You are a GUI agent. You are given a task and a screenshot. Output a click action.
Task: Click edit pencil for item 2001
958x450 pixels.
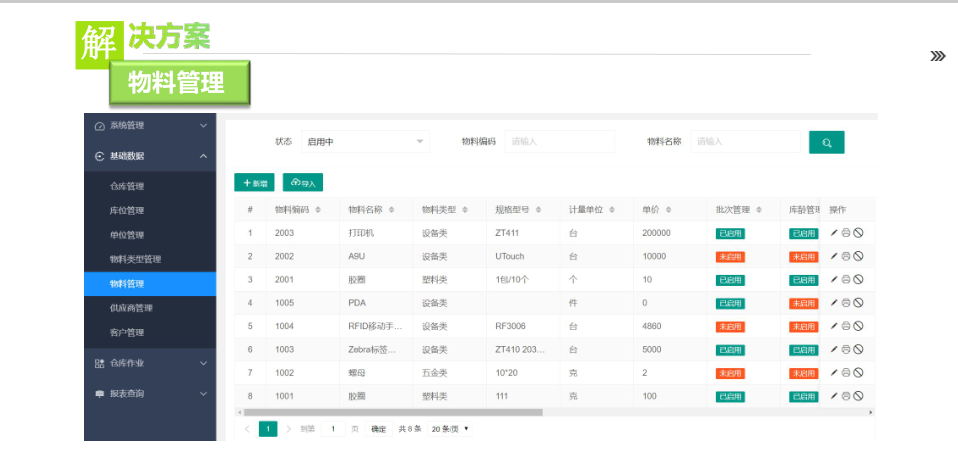click(834, 279)
